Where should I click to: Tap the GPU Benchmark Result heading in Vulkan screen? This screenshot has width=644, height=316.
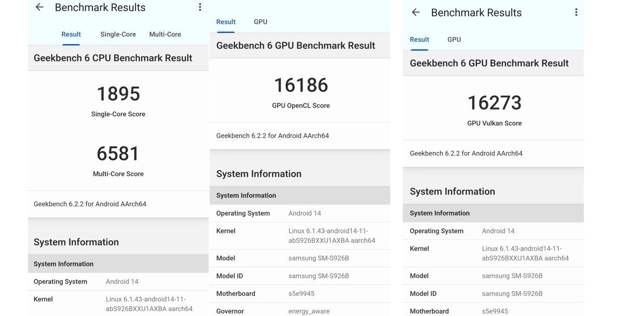tap(489, 63)
